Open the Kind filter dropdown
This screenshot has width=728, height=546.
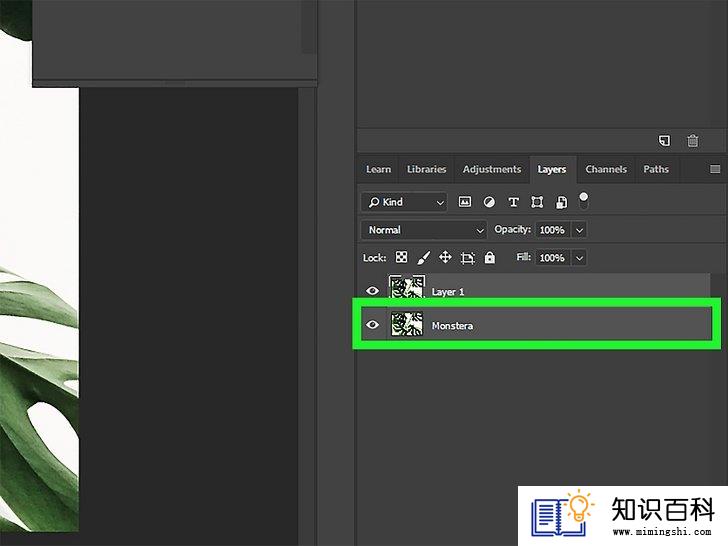(x=404, y=202)
